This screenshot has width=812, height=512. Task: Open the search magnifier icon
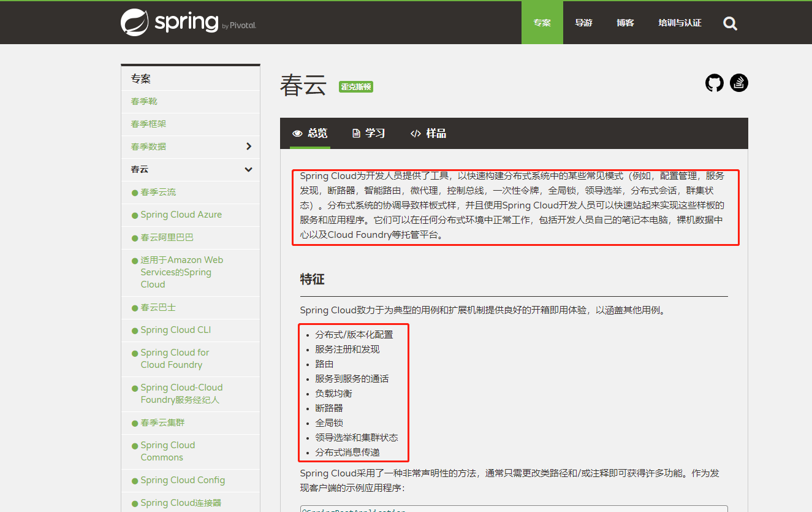[730, 23]
